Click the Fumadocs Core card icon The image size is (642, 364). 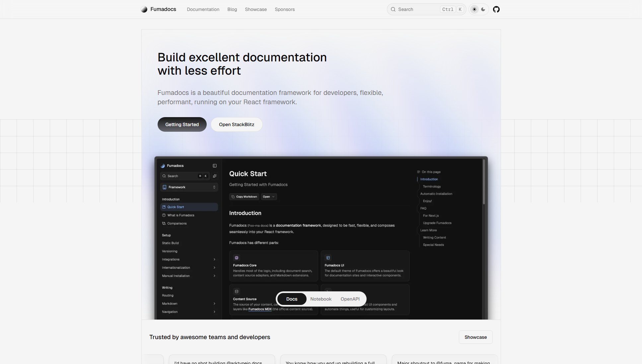(237, 258)
